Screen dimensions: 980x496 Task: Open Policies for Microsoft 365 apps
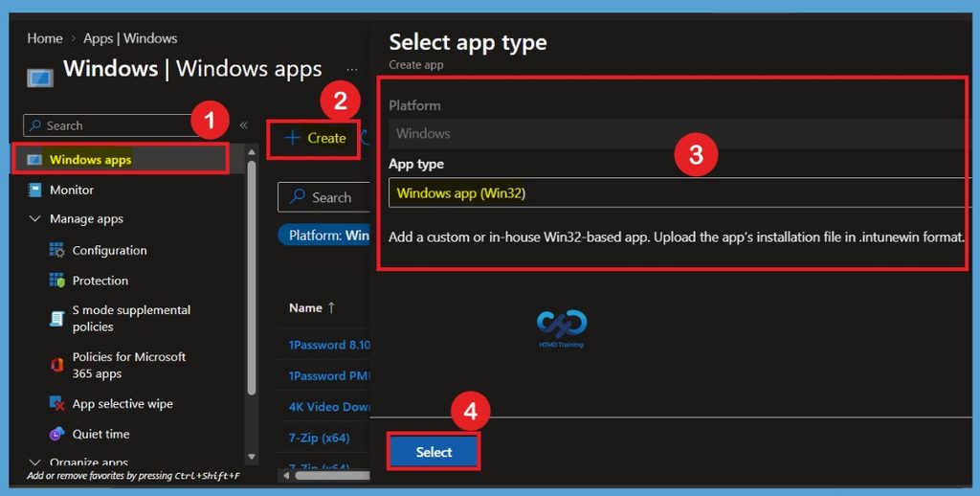(129, 365)
